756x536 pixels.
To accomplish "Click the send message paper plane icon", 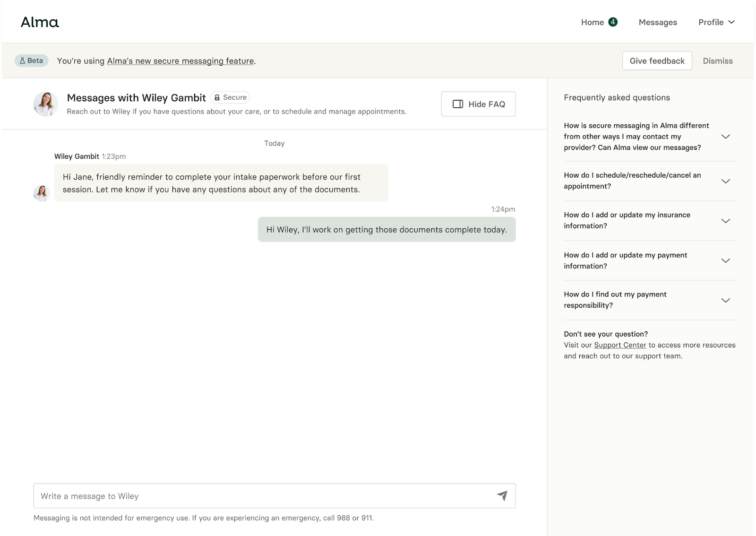I will coord(502,495).
